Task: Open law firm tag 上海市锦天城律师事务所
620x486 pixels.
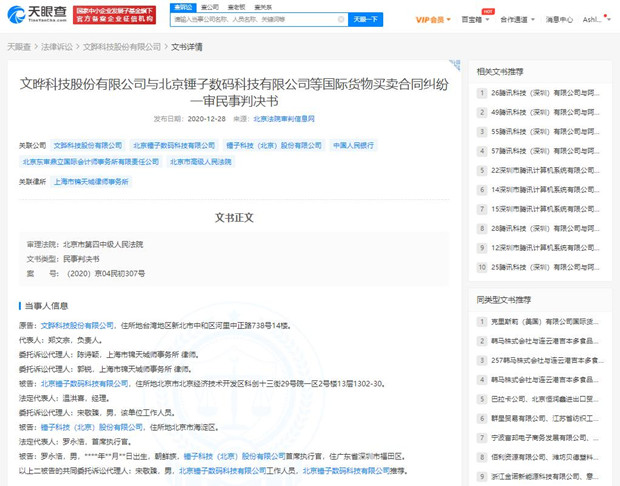Action: click(x=91, y=182)
